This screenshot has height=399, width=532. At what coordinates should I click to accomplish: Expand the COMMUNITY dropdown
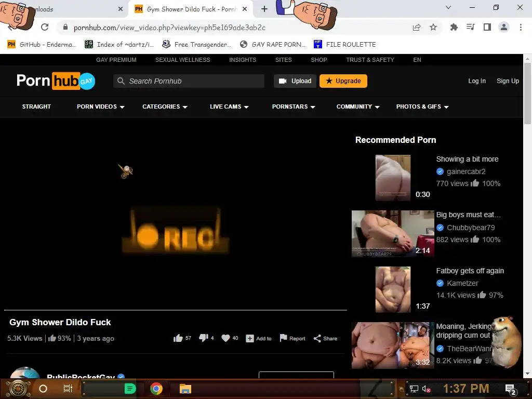[358, 107]
